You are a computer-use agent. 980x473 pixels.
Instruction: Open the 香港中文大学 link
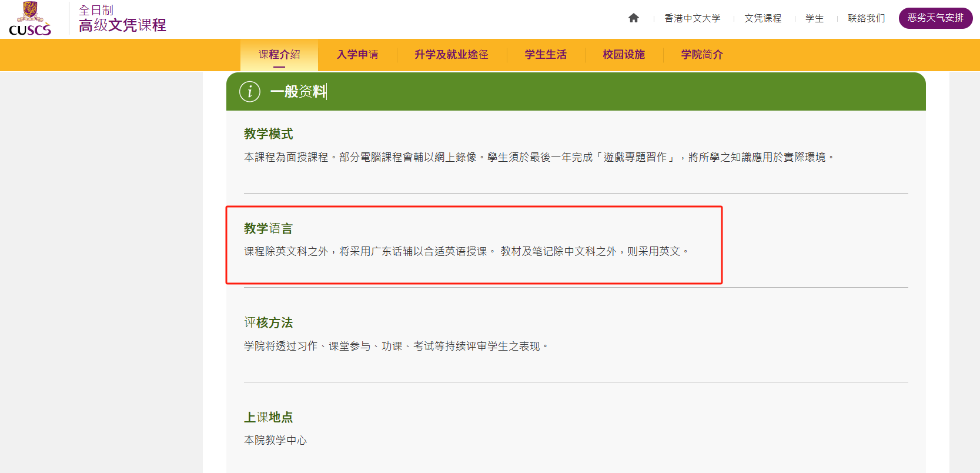[x=693, y=18]
